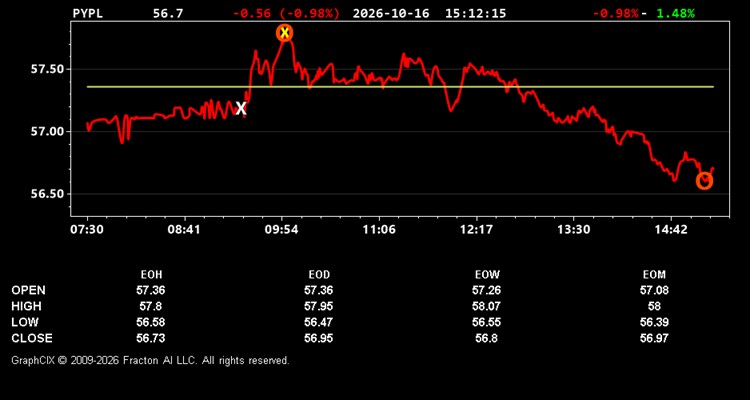Click the EOW close value 56.8
750x400 pixels.
[486, 338]
